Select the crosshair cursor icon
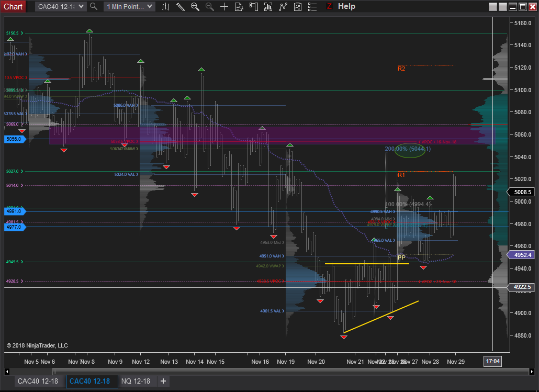The image size is (539, 392). point(224,6)
